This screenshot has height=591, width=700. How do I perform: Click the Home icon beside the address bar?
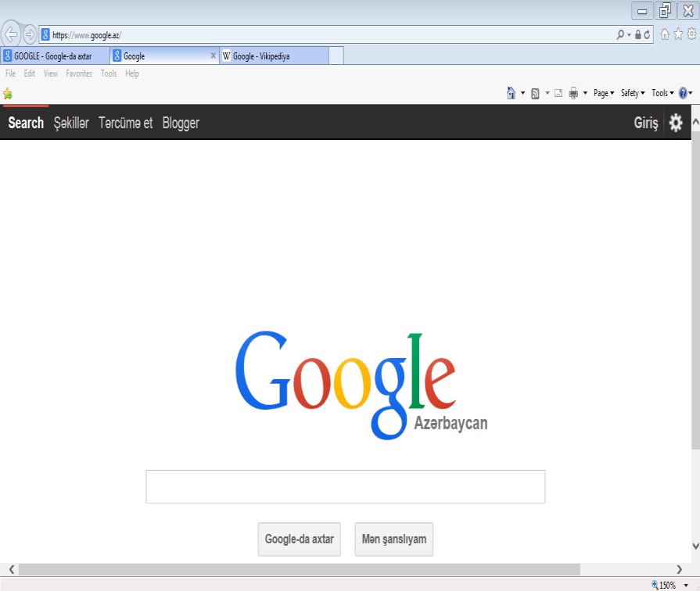pos(665,34)
